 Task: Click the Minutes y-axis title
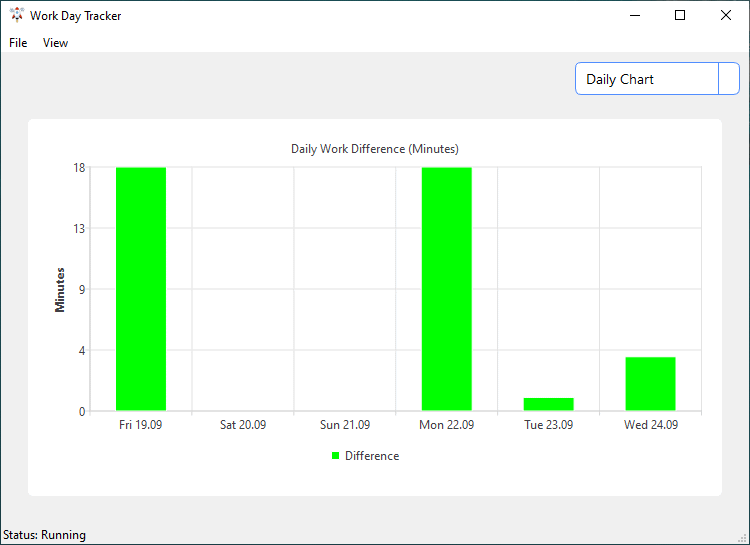click(x=60, y=289)
